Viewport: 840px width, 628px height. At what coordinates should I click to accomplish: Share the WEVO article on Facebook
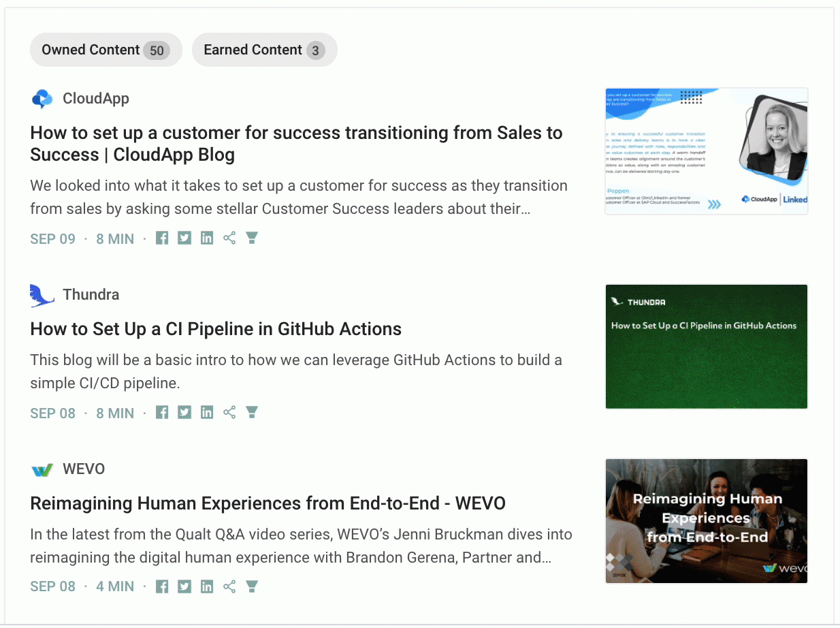click(162, 586)
